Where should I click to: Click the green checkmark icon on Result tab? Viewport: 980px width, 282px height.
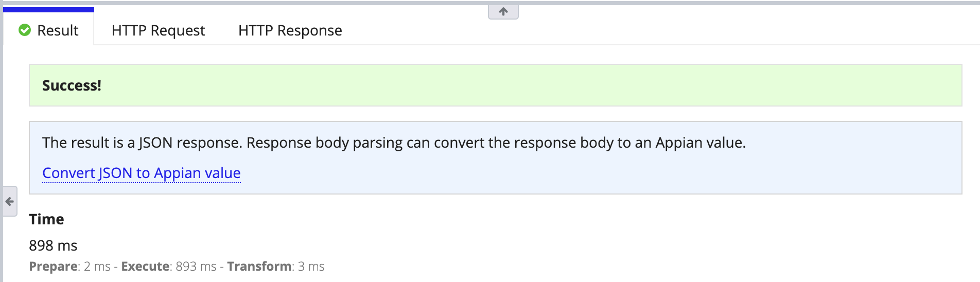point(25,30)
